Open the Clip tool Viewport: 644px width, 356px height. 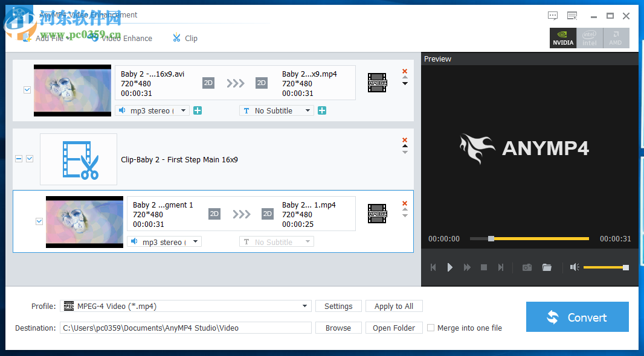click(x=184, y=37)
